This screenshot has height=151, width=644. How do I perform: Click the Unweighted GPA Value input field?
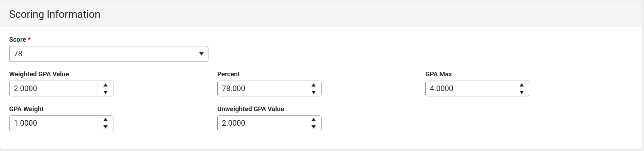pos(262,123)
